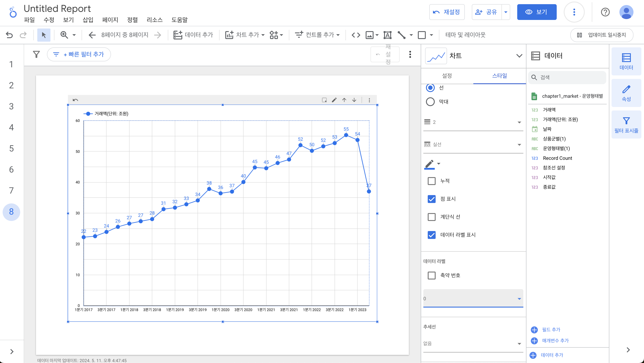This screenshot has width=644, height=363.
Task: Click the embed URL code icon
Action: click(356, 35)
